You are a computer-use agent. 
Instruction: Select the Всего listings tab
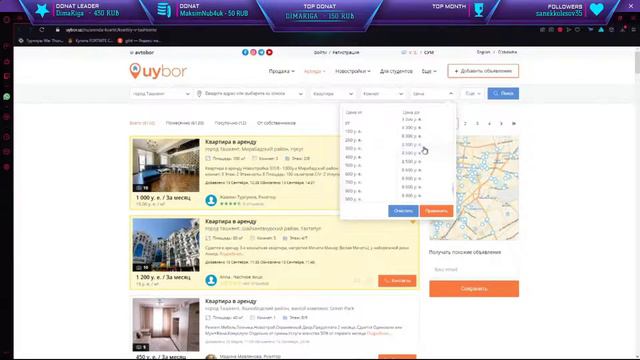click(x=142, y=123)
